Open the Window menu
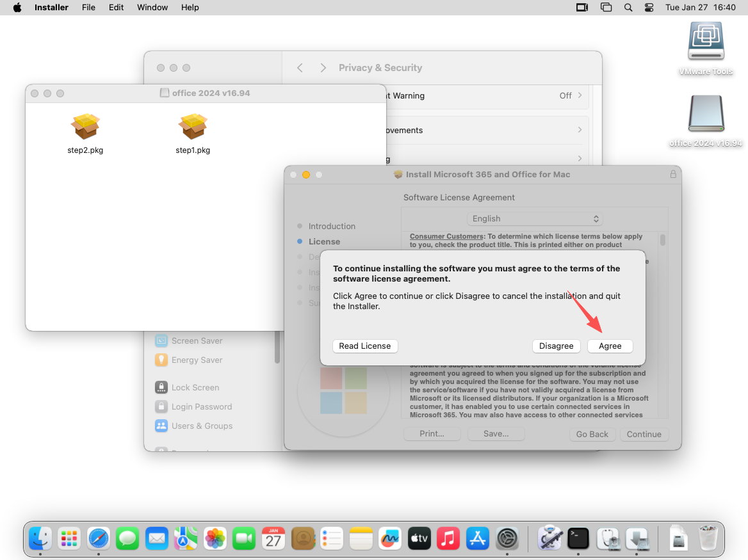This screenshot has height=560, width=748. [x=152, y=8]
